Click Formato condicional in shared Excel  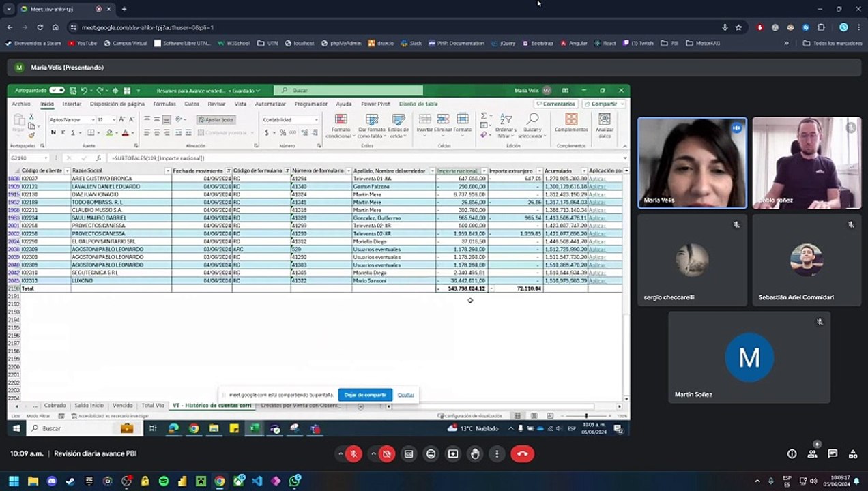coord(341,125)
